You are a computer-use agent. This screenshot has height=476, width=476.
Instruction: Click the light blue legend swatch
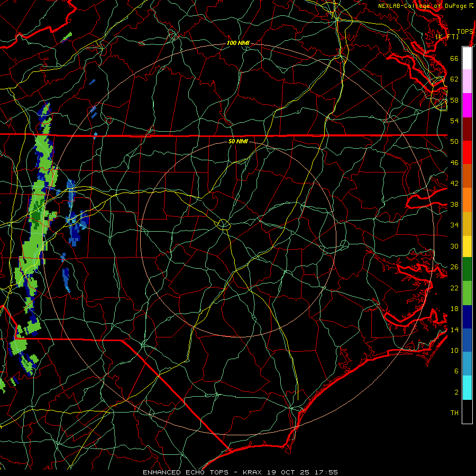point(467,364)
